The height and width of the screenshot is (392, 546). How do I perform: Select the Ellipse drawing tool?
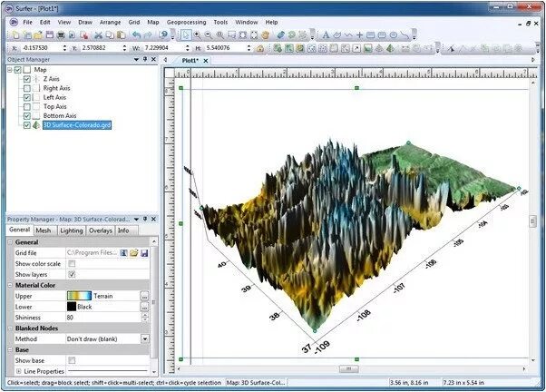point(393,34)
